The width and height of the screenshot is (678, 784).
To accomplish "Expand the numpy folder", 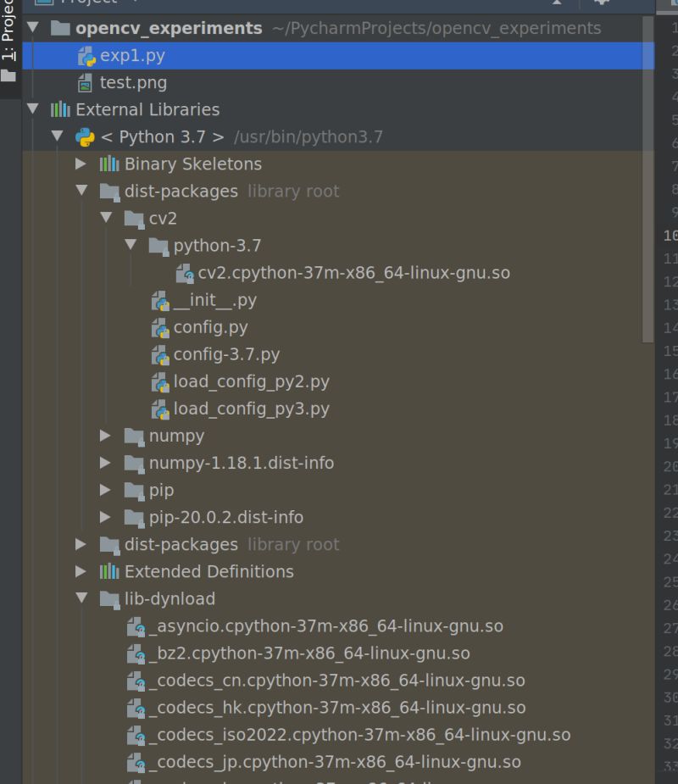I will 105,436.
